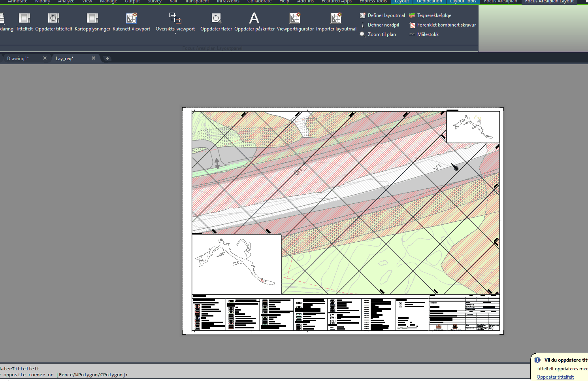Select the Rutenett Viewport tool

coord(131,18)
